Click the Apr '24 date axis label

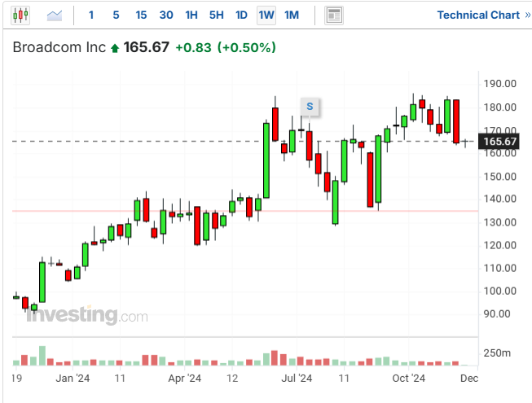(x=185, y=379)
